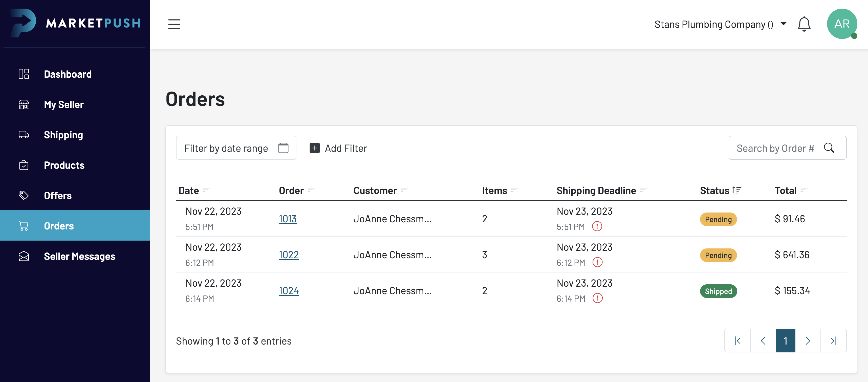
Task: Open Seller Messages in the sidebar
Action: (x=79, y=256)
